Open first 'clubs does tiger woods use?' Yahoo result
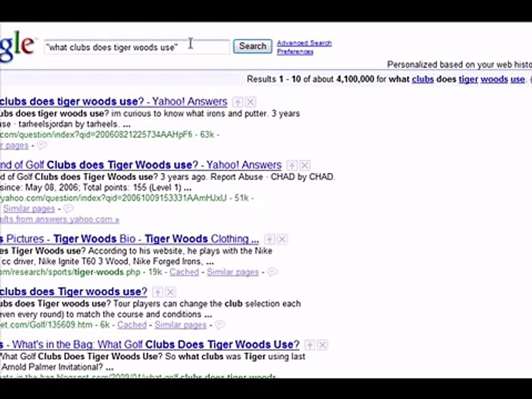532x399 pixels. [113, 101]
